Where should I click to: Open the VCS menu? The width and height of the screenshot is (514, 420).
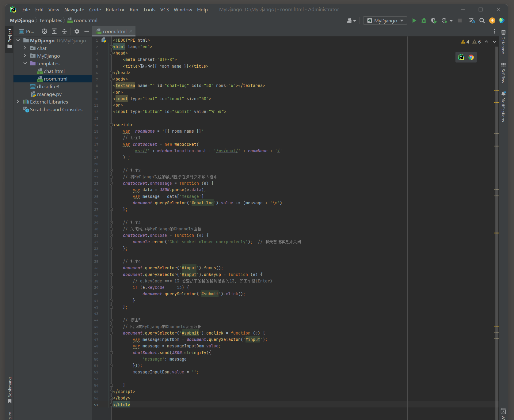(x=165, y=9)
